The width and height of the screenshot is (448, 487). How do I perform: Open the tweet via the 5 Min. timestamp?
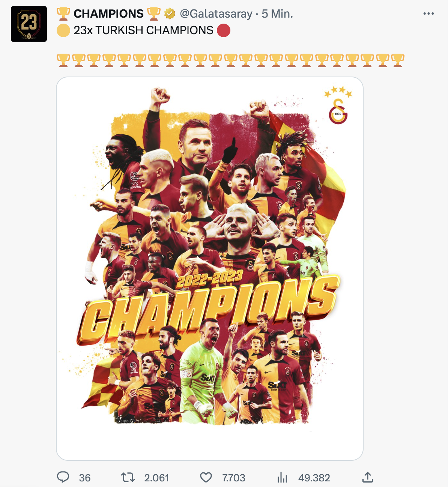tap(277, 14)
